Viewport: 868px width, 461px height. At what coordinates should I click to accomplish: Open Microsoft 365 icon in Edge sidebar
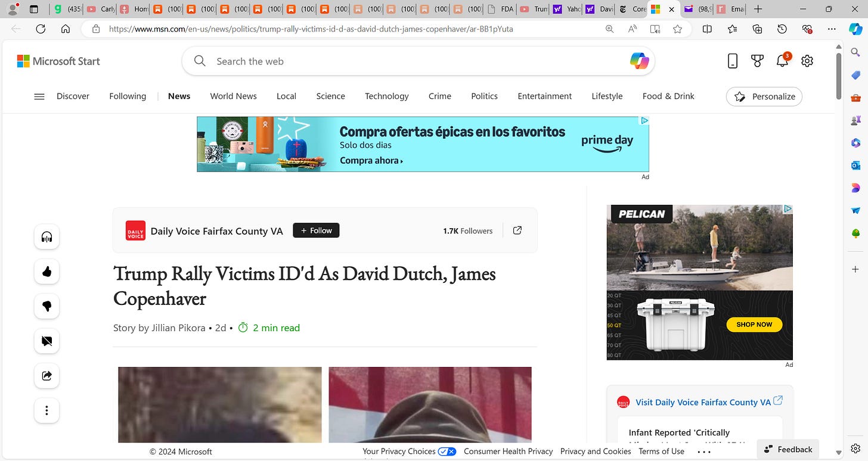click(855, 143)
